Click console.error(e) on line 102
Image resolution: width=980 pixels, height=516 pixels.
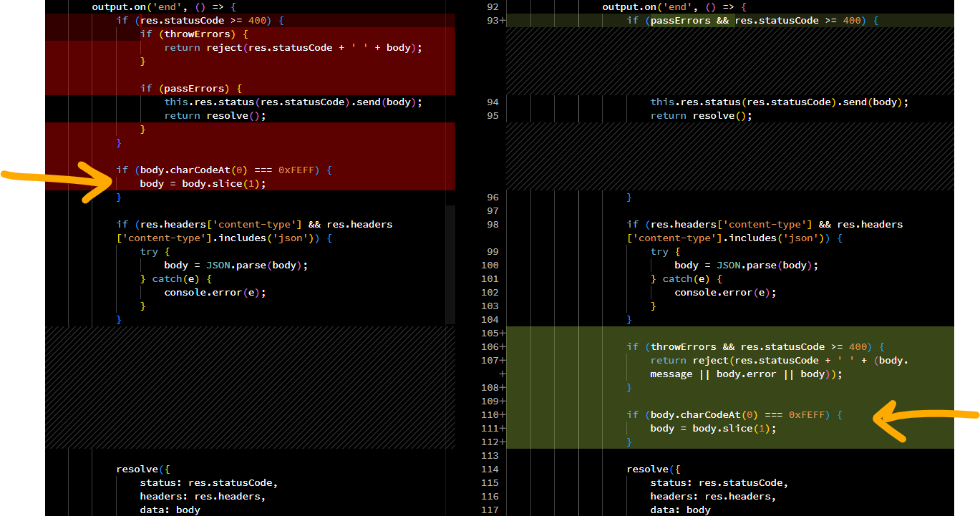point(724,293)
